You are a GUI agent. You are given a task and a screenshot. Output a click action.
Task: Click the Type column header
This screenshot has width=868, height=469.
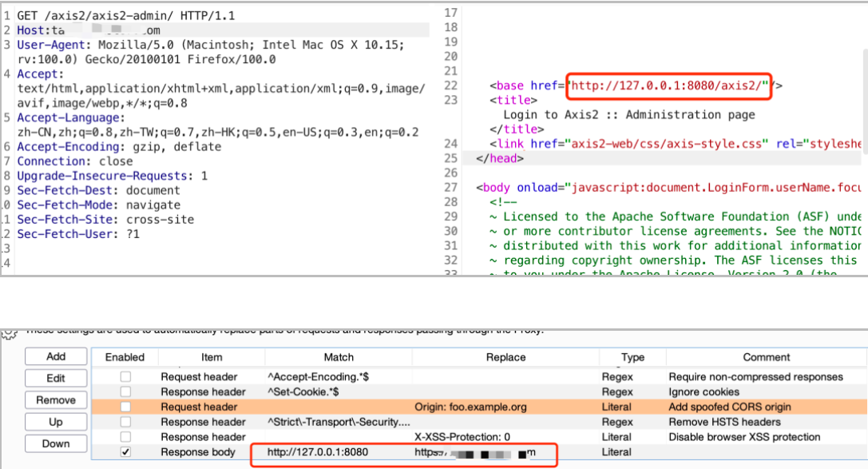(x=632, y=357)
